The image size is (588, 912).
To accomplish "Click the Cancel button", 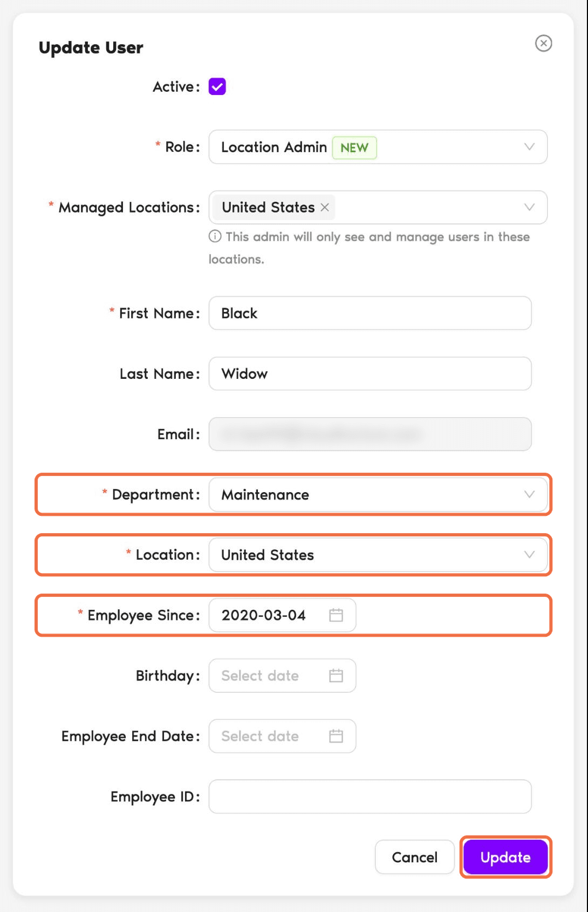I will coord(414,857).
